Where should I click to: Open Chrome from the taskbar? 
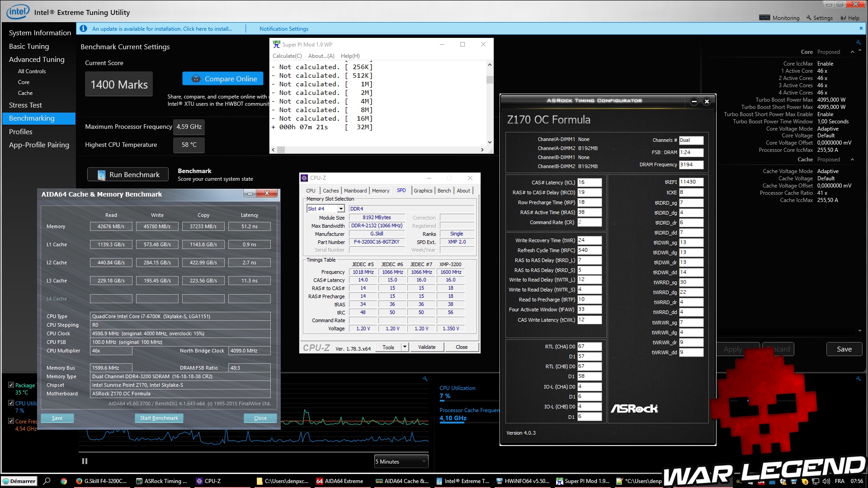pyautogui.click(x=64, y=481)
